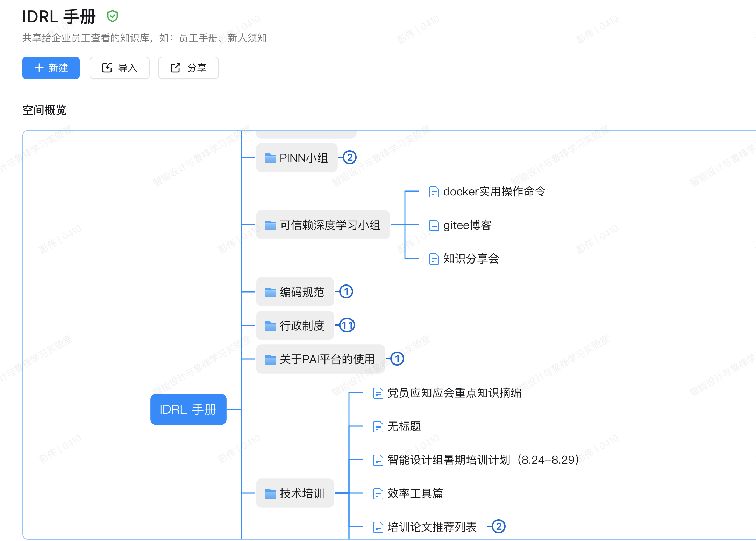Expand 培训论文推荐列表 count badge
Viewport: 756px width, 541px height.
499,527
